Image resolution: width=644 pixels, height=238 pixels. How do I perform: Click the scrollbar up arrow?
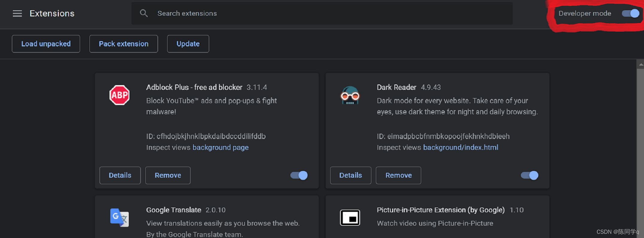[641, 64]
